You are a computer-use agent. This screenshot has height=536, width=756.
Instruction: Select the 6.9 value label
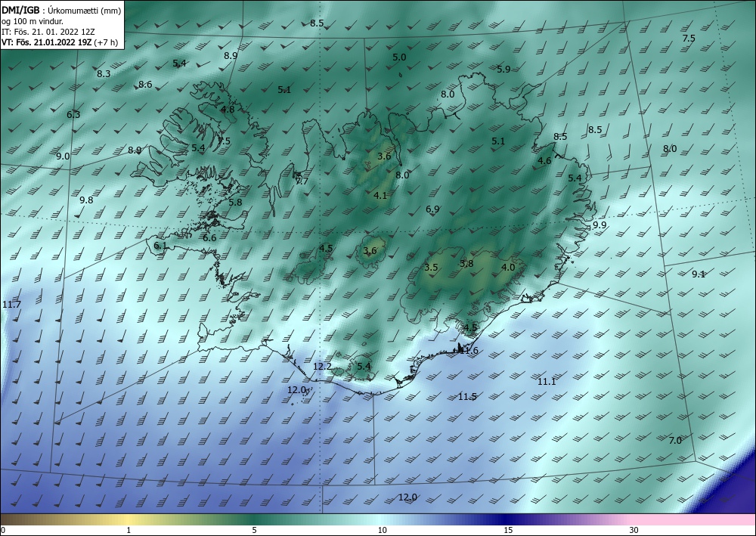tap(432, 209)
